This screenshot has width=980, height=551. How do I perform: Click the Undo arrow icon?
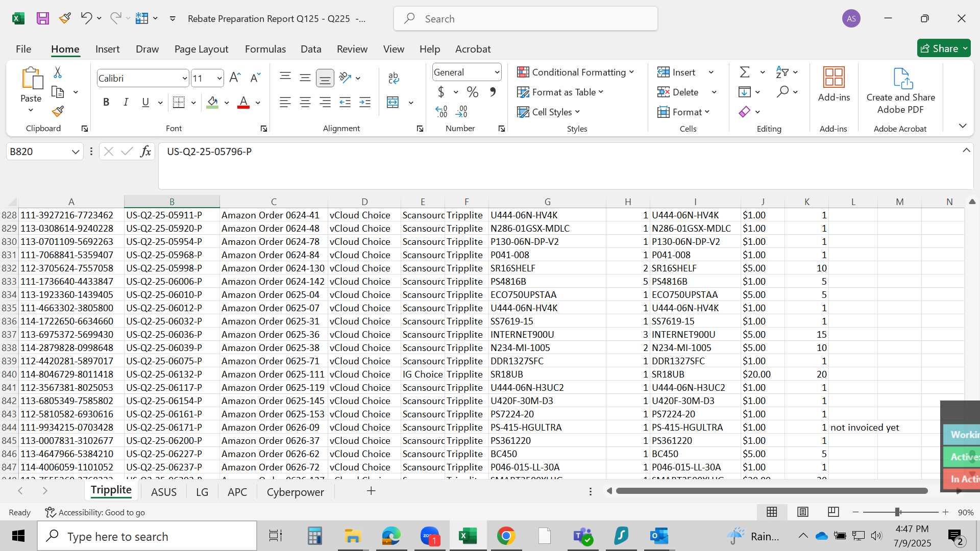86,18
